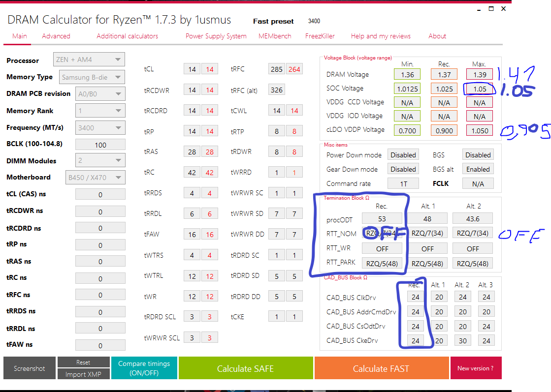
Task: Select cLDO VDDP Rec. value 0.900
Action: 444,130
